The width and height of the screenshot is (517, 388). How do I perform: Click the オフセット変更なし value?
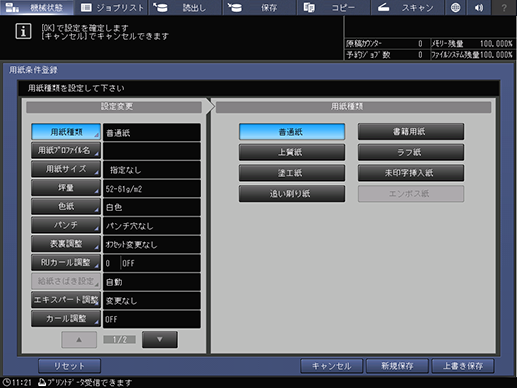152,244
